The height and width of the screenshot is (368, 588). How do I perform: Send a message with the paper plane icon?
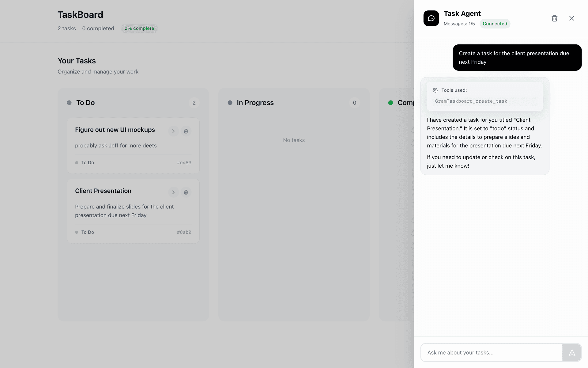[x=572, y=352]
